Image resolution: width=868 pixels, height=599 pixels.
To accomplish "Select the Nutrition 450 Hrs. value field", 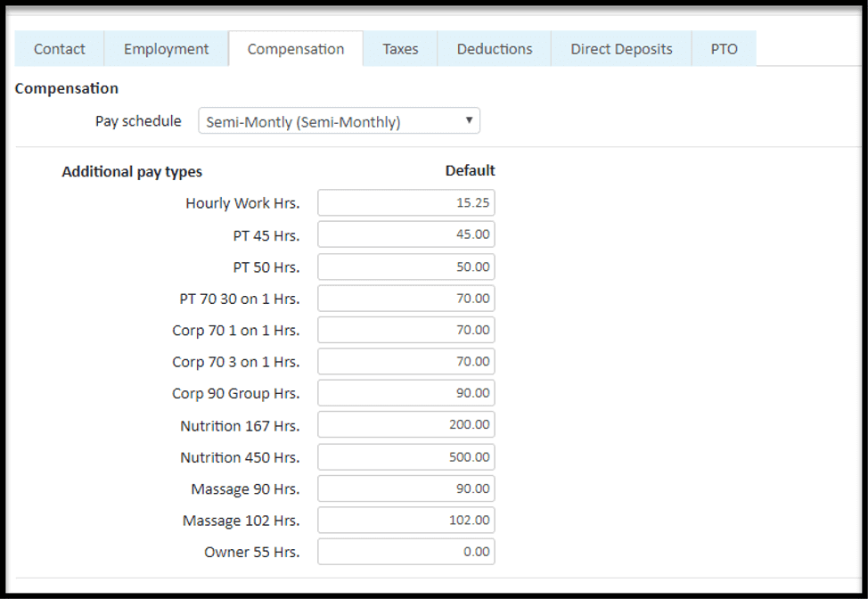I will pos(405,456).
